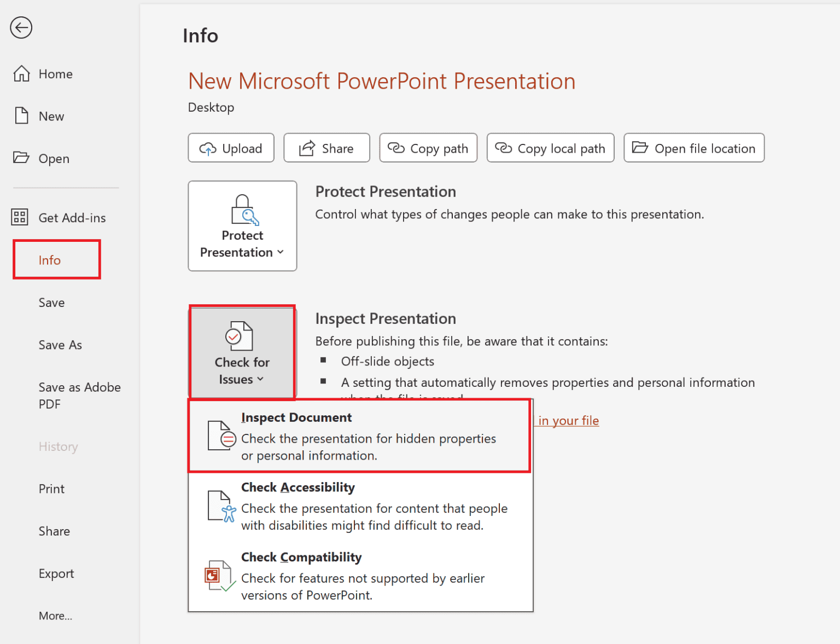840x644 pixels.
Task: Select the Upload icon
Action: 208,148
